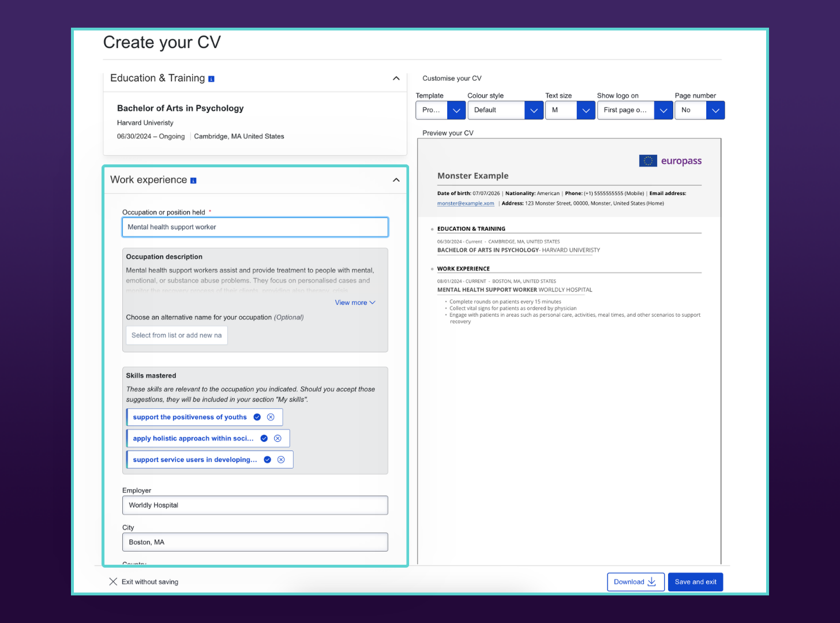Click the monster@example.xom email link in preview
This screenshot has height=623, width=840.
click(466, 204)
